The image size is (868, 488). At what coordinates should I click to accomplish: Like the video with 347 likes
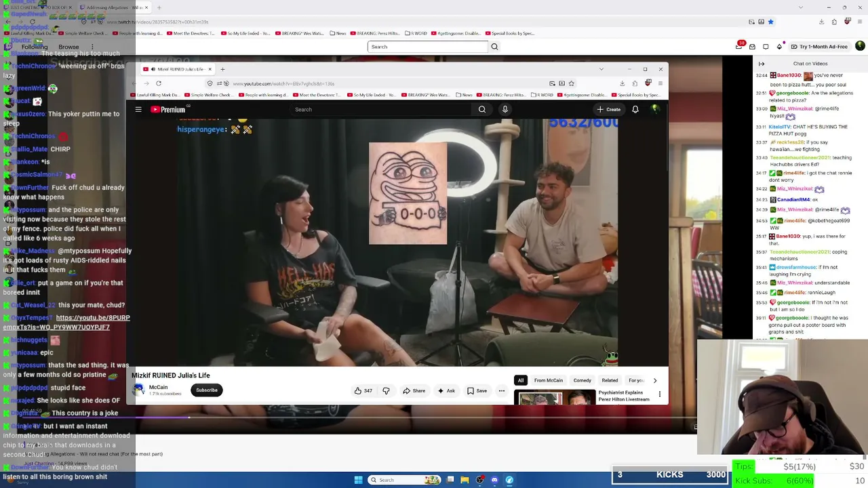(x=363, y=390)
